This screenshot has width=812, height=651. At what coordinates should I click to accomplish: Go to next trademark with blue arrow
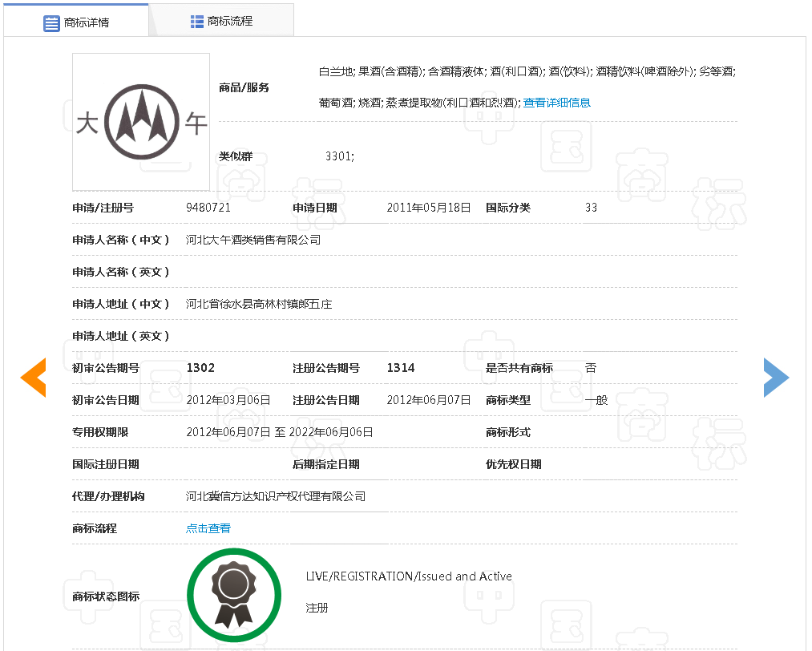776,378
